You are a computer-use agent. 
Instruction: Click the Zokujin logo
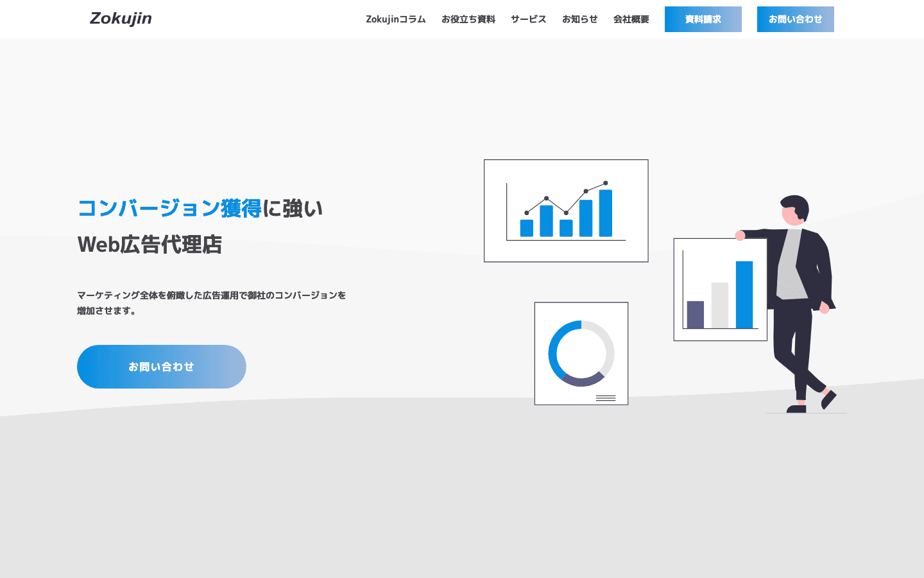point(121,19)
